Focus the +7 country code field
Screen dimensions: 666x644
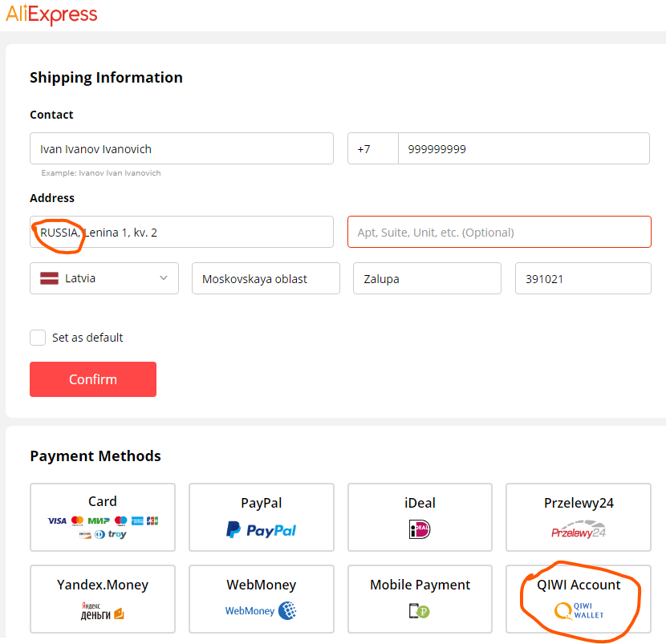373,148
